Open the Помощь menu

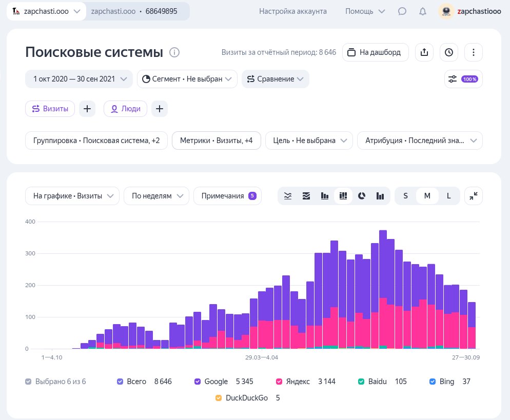pos(365,11)
